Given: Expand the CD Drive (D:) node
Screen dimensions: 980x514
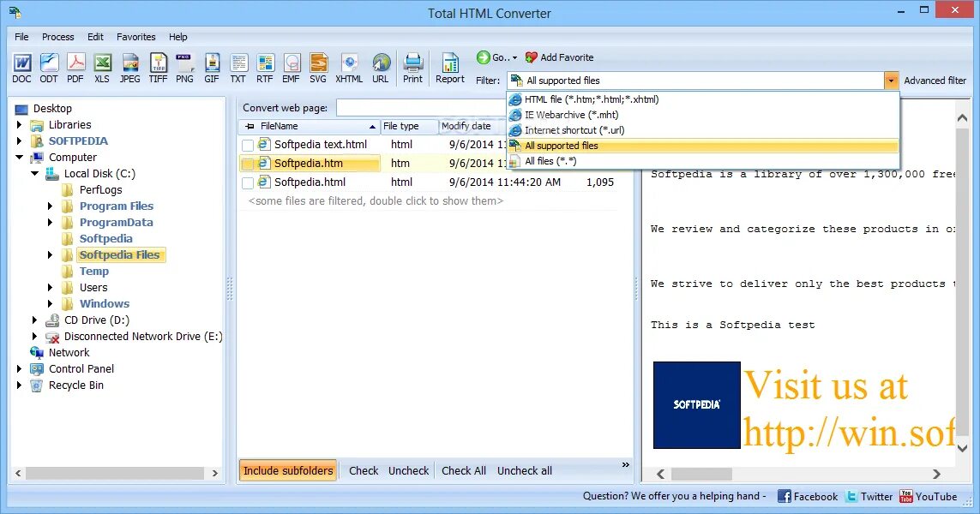Looking at the screenshot, I should 35,320.
